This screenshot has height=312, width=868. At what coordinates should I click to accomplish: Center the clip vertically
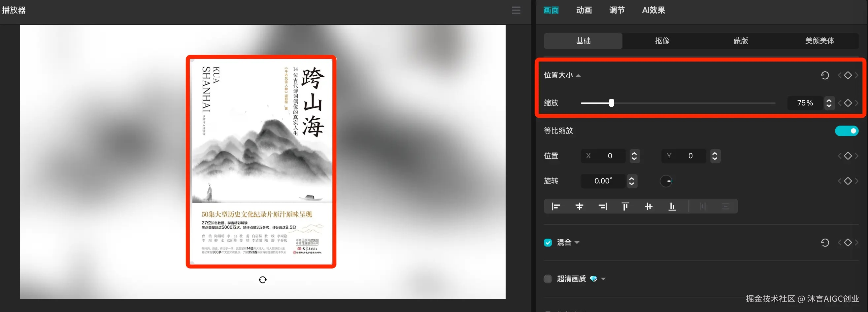[x=649, y=206]
